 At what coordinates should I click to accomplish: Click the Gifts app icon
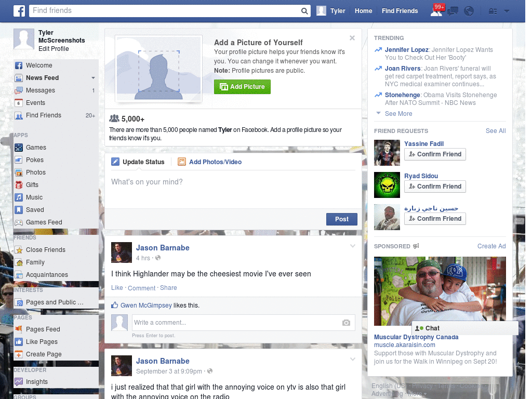click(x=19, y=185)
